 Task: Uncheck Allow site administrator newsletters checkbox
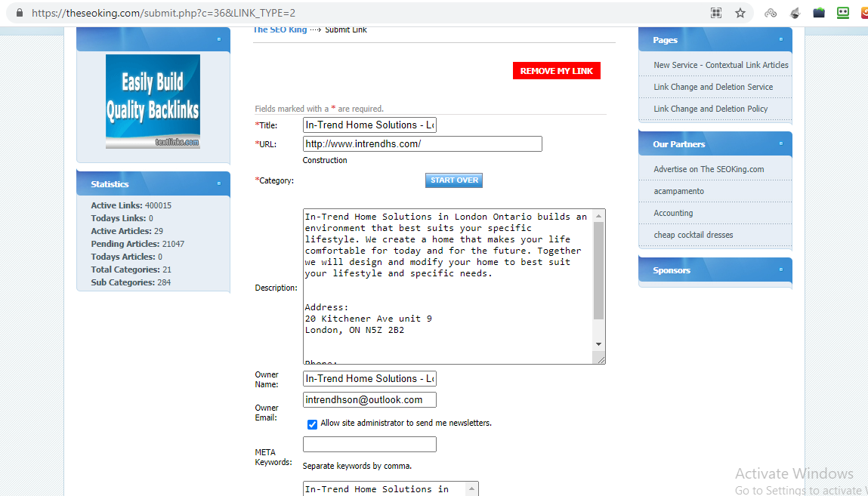pos(312,424)
